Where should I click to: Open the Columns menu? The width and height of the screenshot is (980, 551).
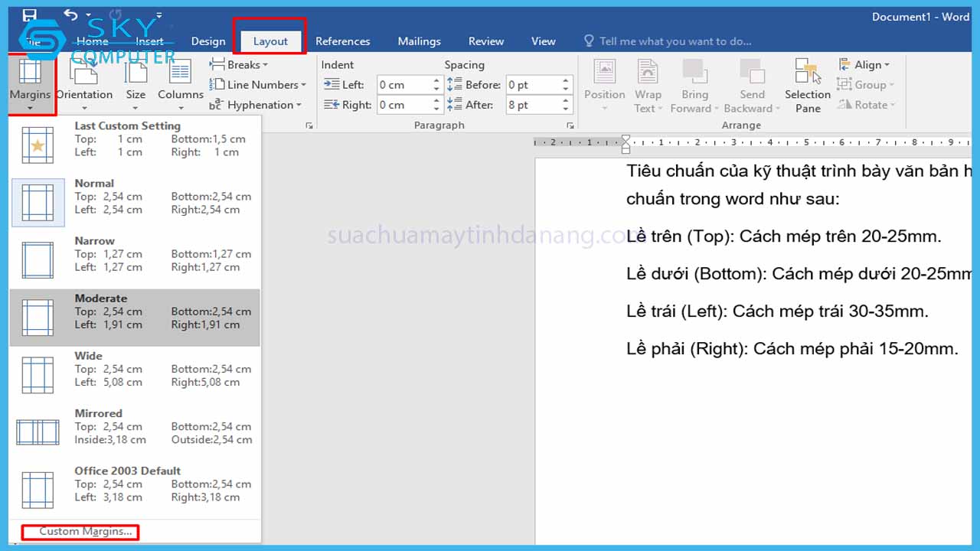[181, 84]
